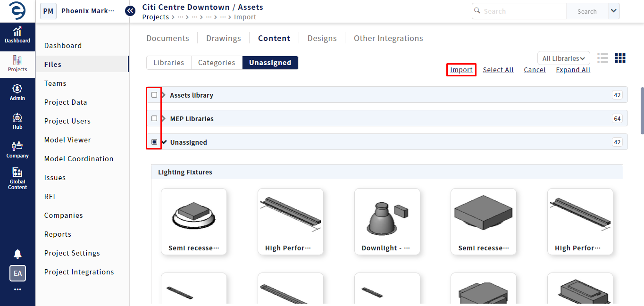Select the Categories tab
The width and height of the screenshot is (644, 306).
tap(217, 63)
